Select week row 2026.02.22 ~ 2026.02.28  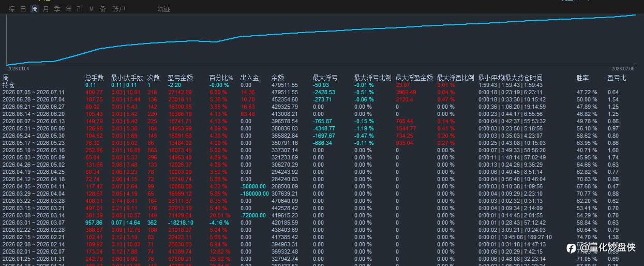[34, 230]
